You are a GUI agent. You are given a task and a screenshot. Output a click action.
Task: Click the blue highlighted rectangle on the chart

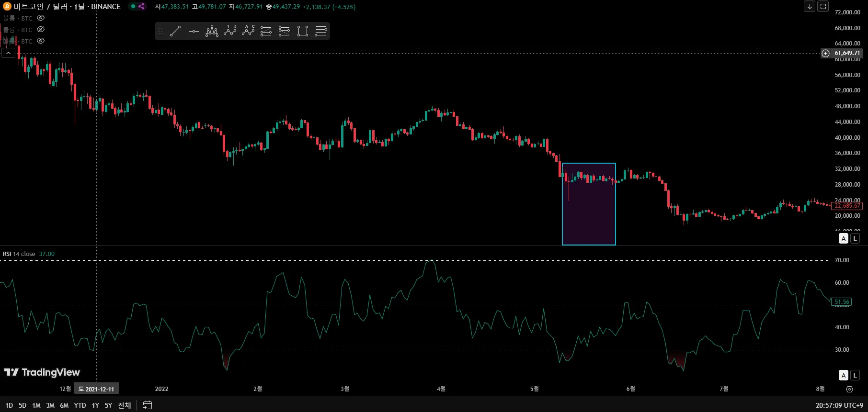tap(589, 204)
